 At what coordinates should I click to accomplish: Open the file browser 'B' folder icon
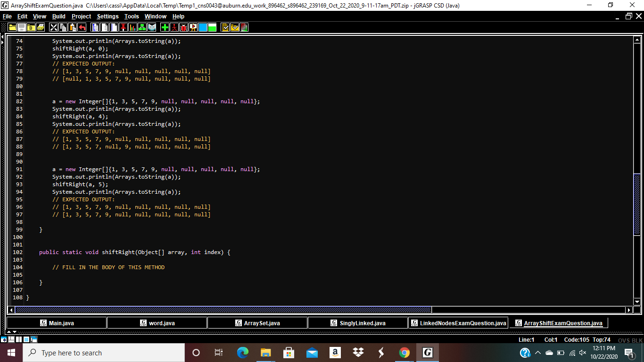tap(31, 27)
